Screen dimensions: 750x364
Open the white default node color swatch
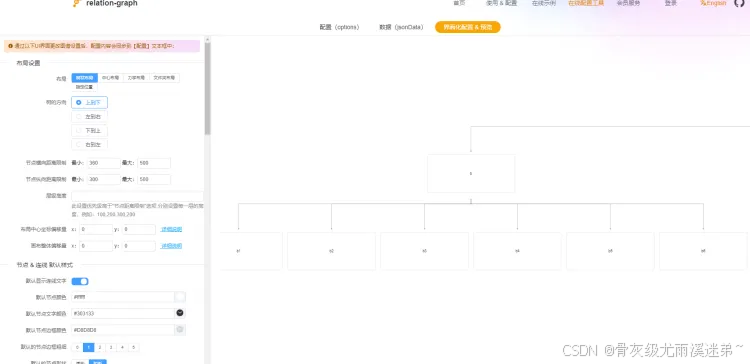[x=180, y=297]
